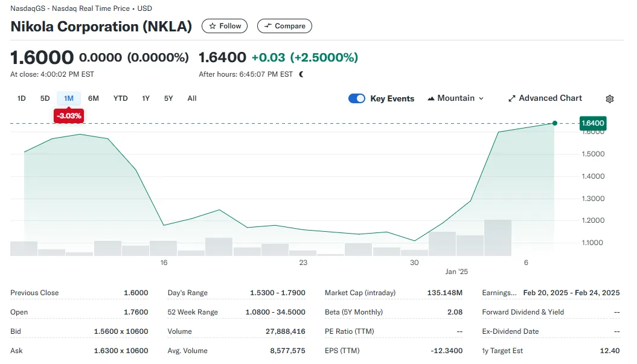Click the Previous Close label
637x364 pixels.
tap(34, 293)
